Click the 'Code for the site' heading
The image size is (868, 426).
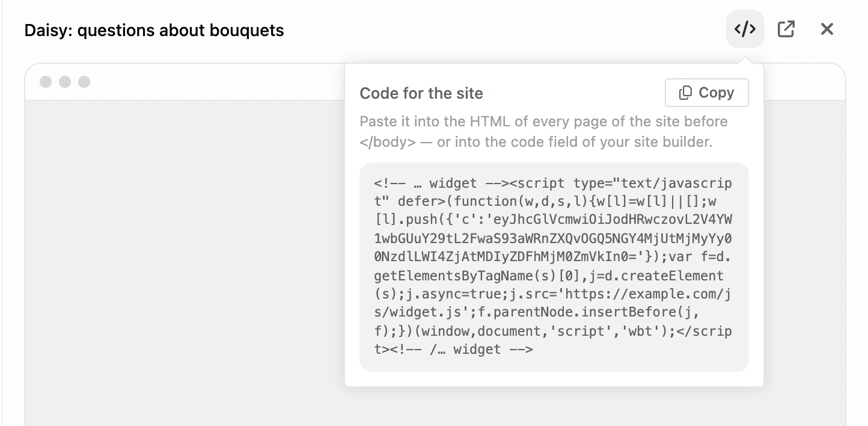coord(421,93)
